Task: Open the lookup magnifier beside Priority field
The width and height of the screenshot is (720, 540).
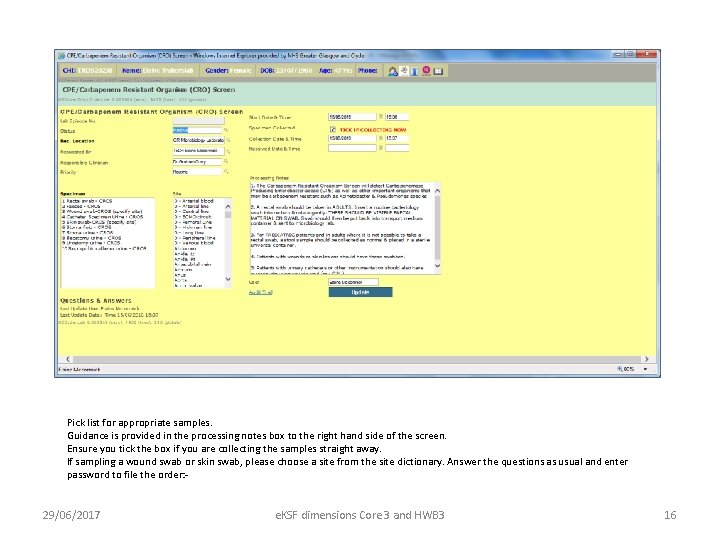Action: (x=226, y=172)
